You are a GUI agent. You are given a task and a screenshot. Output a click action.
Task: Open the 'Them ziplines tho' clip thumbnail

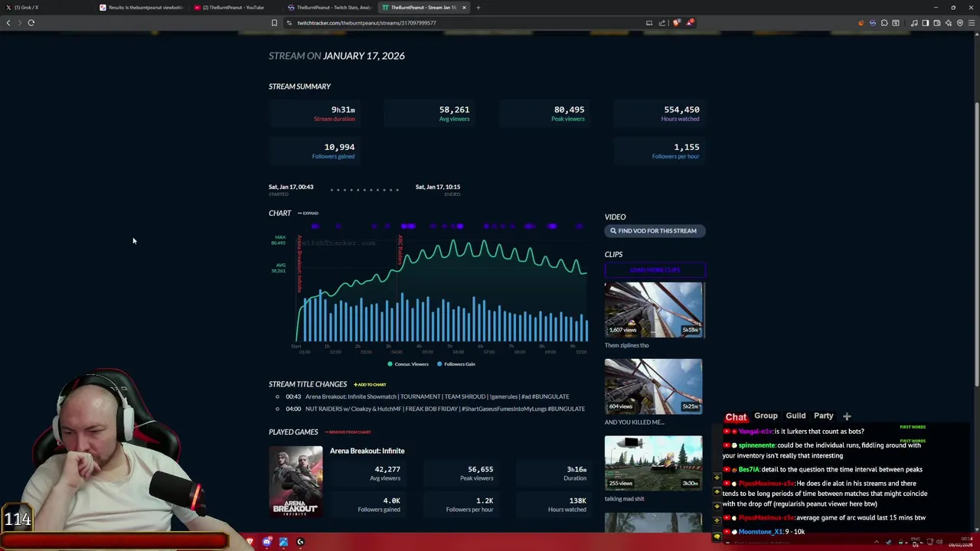pyautogui.click(x=653, y=310)
